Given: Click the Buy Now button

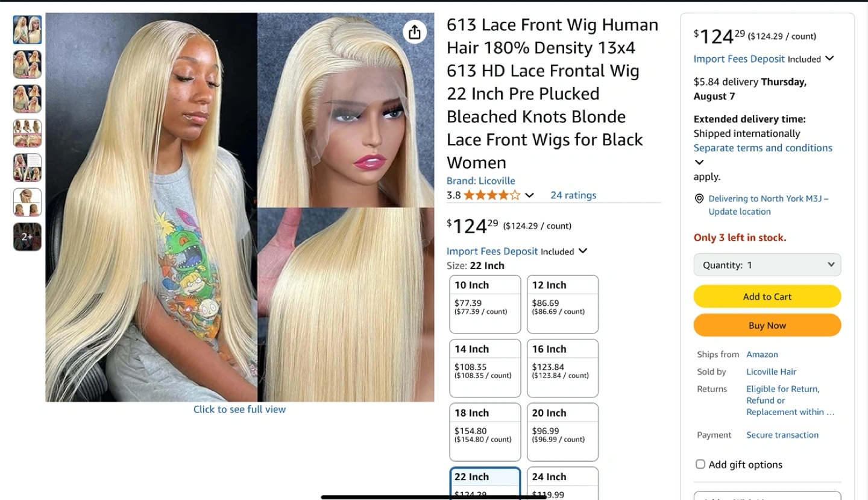Looking at the screenshot, I should 767,325.
